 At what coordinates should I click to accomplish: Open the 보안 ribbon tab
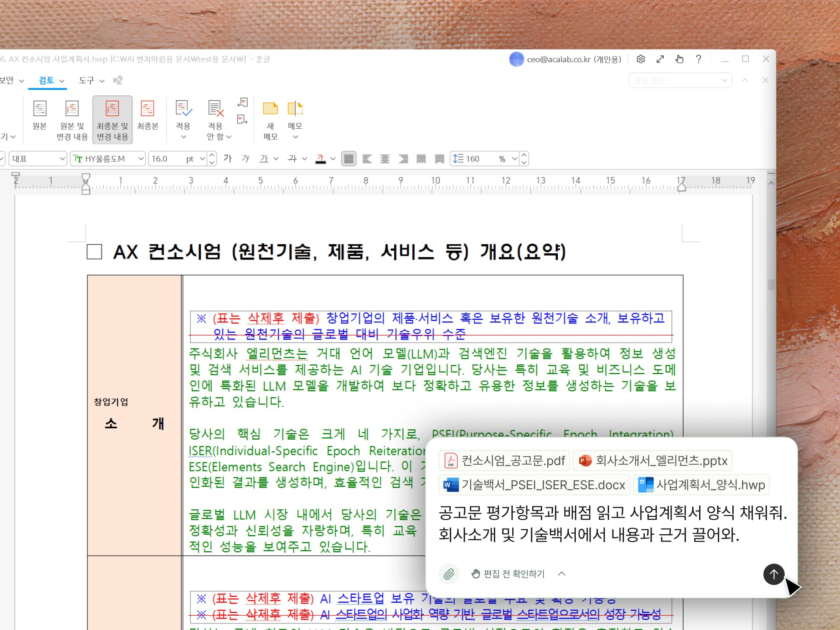8,80
